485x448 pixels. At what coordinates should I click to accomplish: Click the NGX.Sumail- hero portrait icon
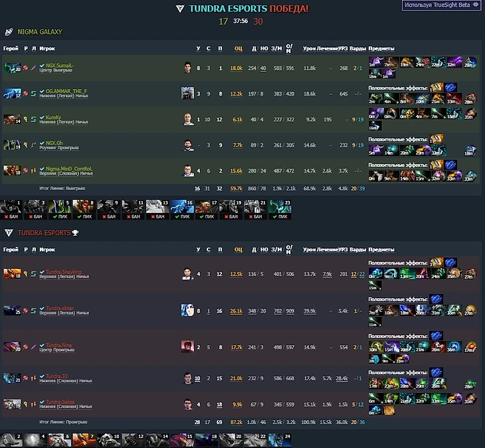12,68
